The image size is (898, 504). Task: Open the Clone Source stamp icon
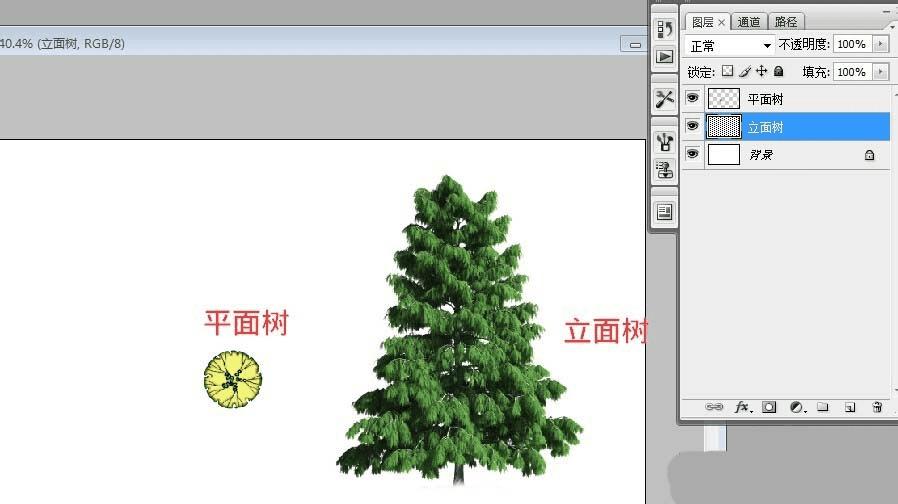click(x=664, y=170)
